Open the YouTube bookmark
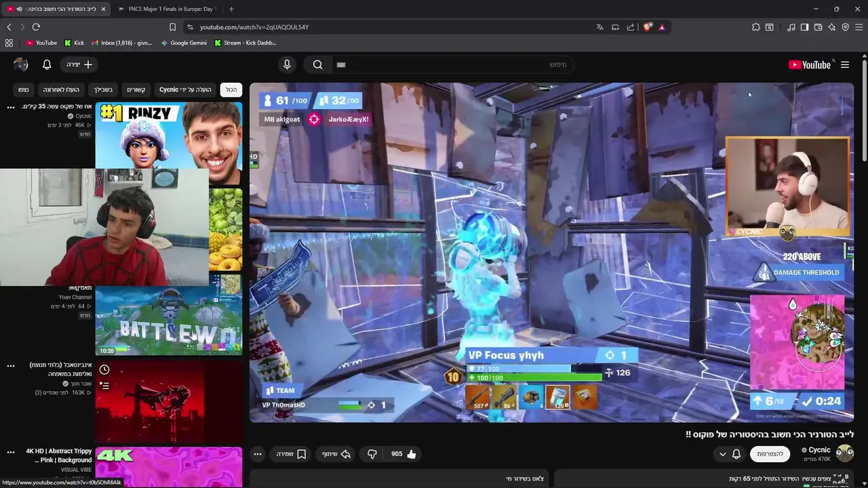The image size is (868, 488). (41, 43)
